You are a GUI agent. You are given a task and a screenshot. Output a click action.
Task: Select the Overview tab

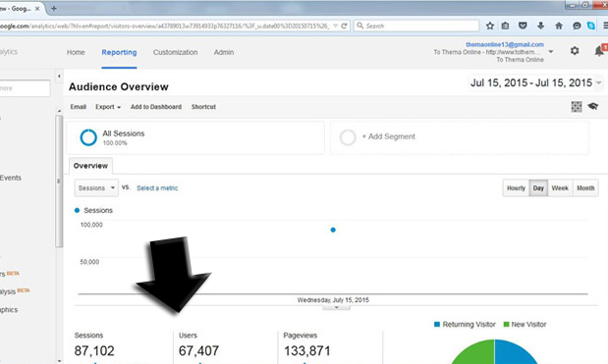[90, 166]
